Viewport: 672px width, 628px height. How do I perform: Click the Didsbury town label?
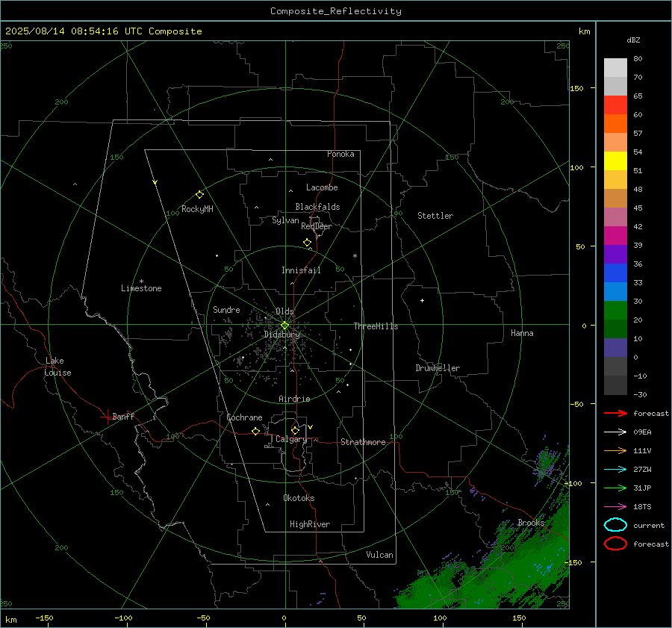coord(281,335)
